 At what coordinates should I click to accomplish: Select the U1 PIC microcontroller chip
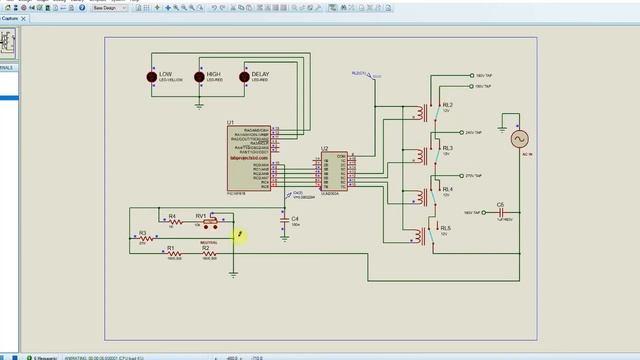coord(249,158)
